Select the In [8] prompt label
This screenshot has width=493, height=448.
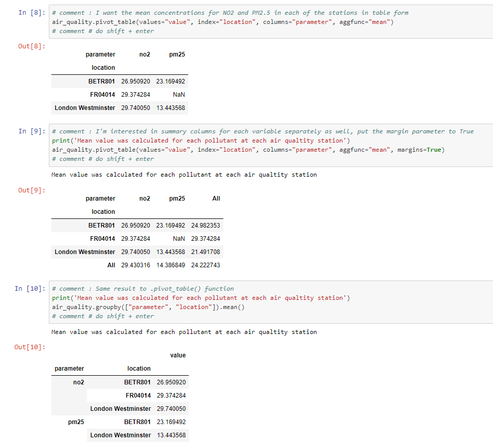pos(32,13)
